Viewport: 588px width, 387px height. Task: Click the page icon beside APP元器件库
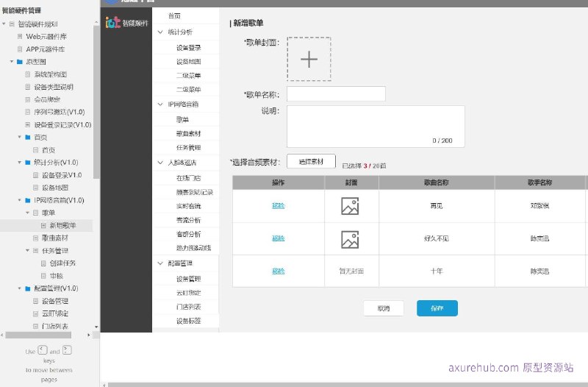click(20, 49)
